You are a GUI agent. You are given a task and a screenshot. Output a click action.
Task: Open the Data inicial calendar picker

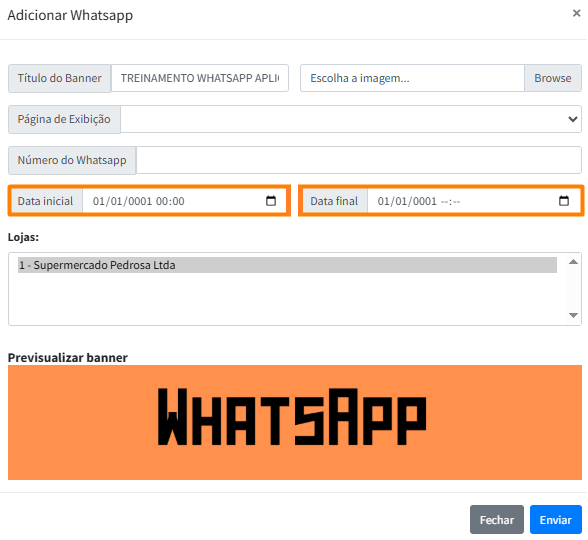(271, 201)
